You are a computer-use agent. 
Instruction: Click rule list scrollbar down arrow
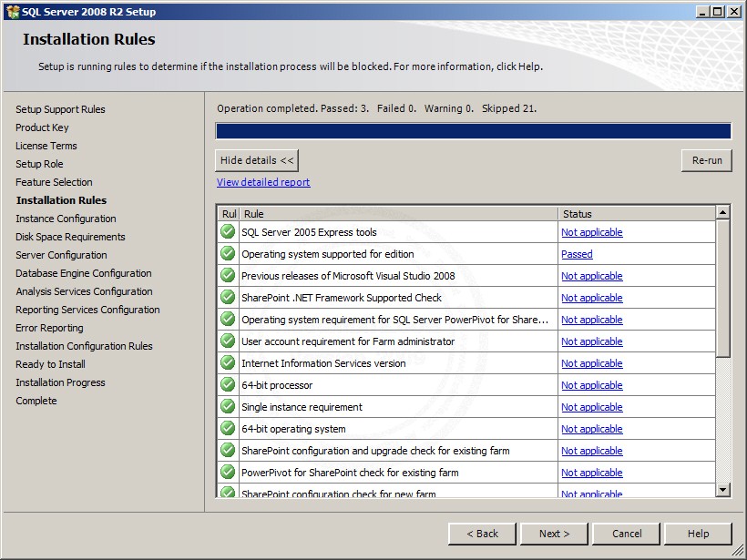[722, 490]
